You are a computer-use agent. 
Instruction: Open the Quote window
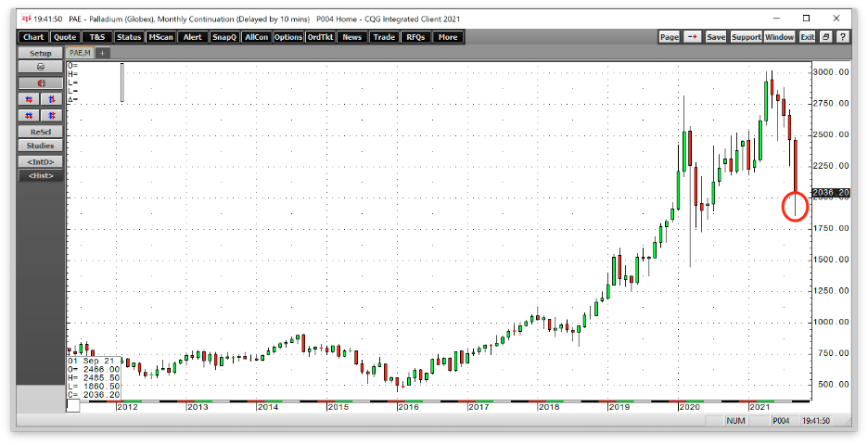pos(65,37)
